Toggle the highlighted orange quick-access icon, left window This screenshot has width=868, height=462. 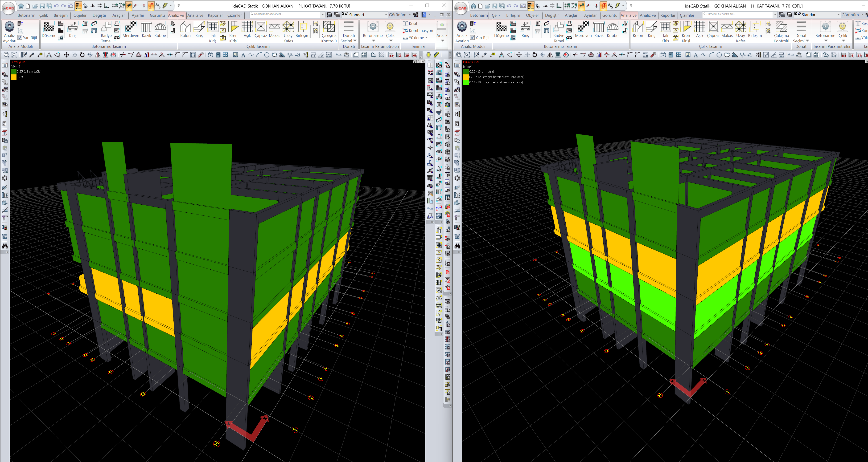[78, 6]
